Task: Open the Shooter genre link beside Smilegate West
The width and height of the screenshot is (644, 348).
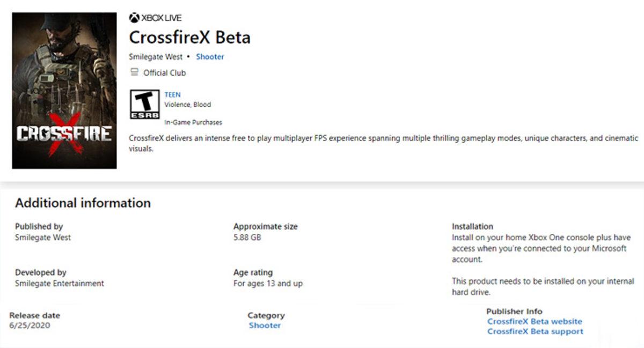Action: [x=210, y=57]
